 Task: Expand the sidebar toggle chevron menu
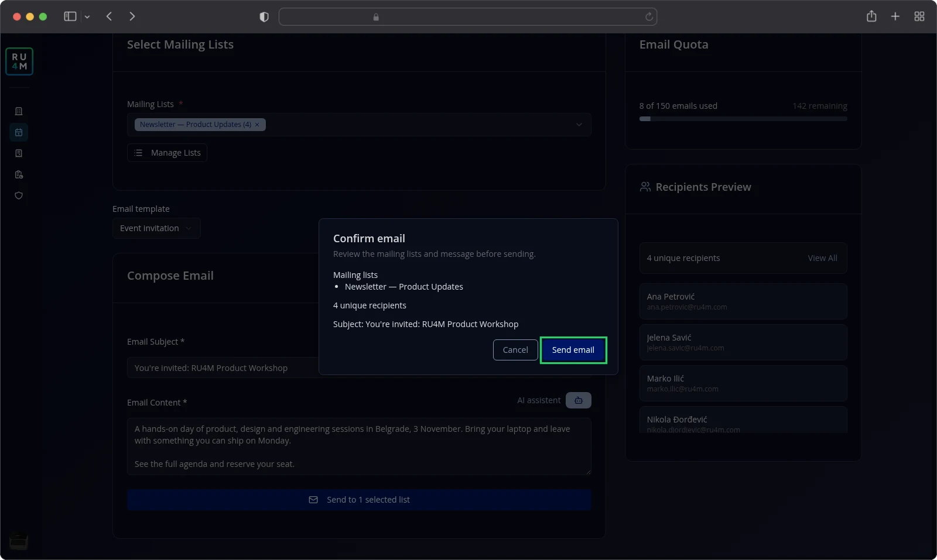87,17
